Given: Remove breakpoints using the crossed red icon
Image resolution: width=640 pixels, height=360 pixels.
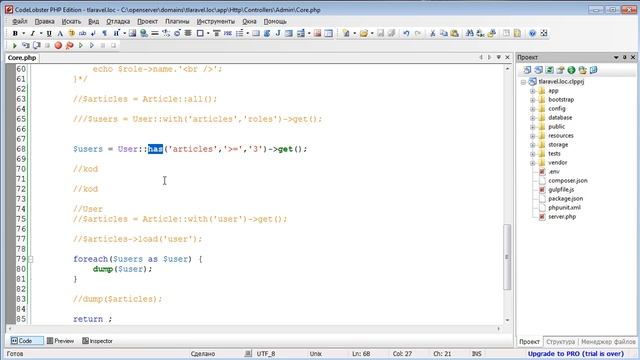Looking at the screenshot, I should pos(69,45).
